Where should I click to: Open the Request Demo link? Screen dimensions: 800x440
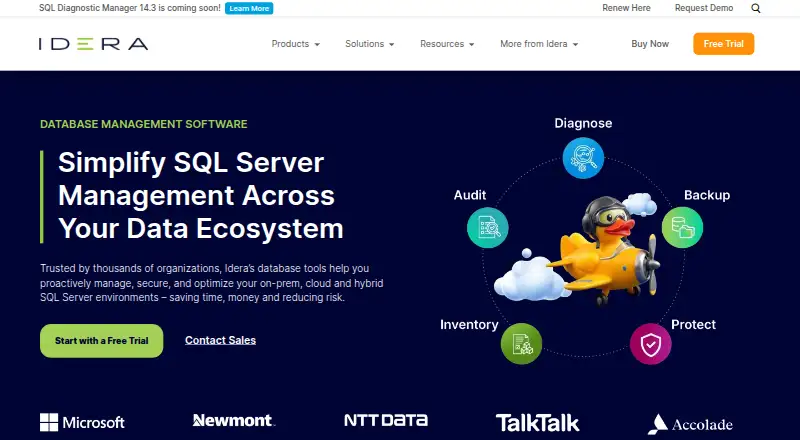click(x=704, y=8)
